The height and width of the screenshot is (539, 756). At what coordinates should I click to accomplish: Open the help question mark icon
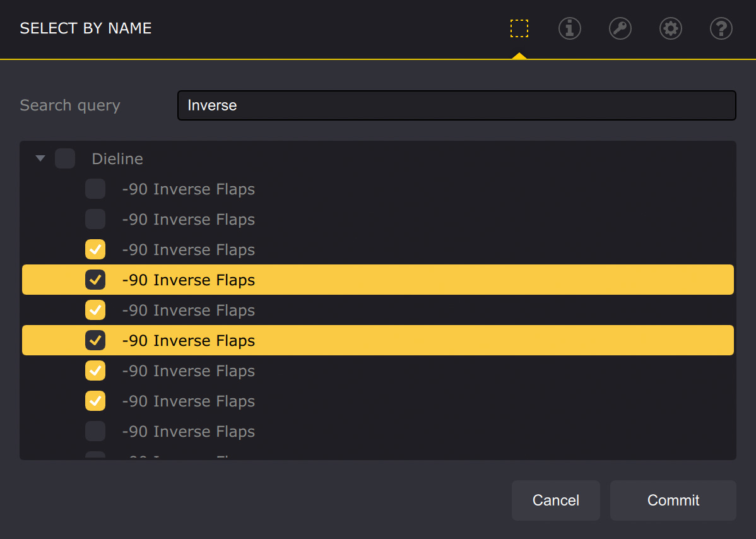tap(721, 28)
